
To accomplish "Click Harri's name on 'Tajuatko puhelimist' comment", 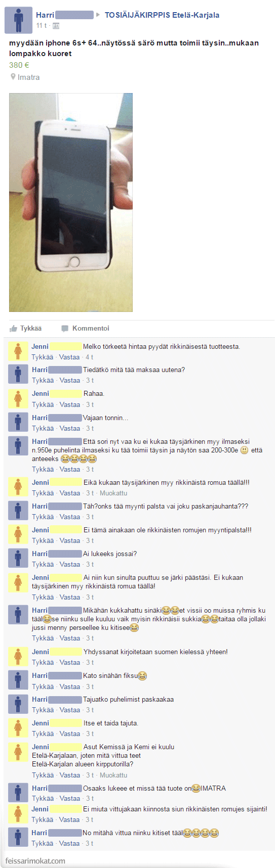I will (x=40, y=700).
